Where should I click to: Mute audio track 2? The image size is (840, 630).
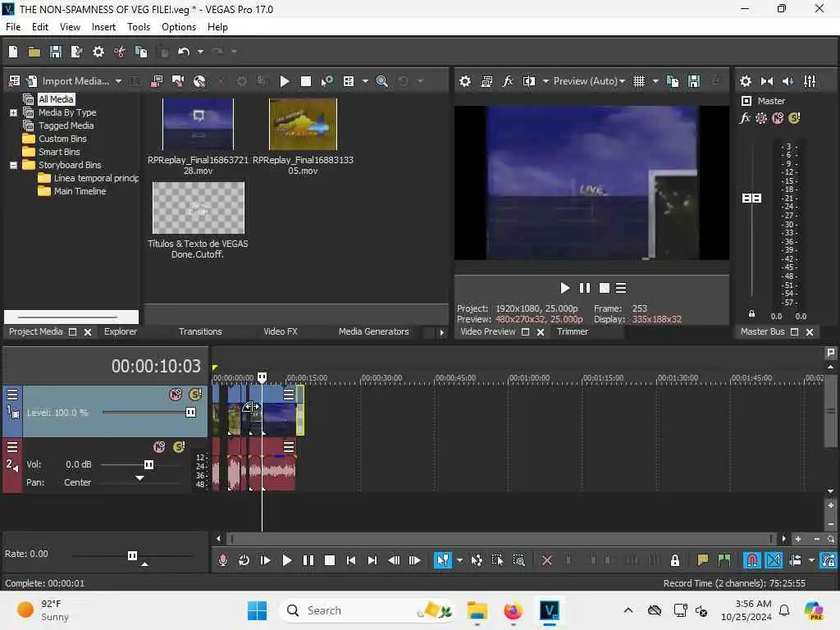[159, 447]
